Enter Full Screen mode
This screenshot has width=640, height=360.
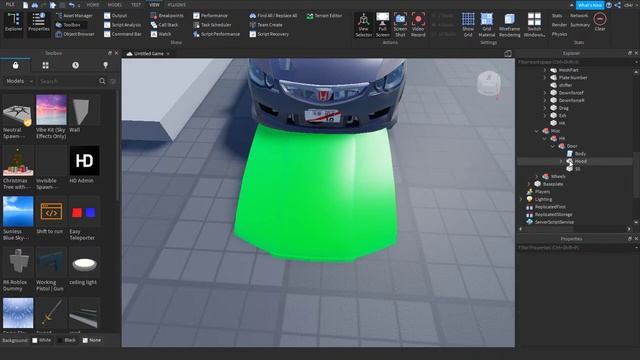[x=382, y=25]
